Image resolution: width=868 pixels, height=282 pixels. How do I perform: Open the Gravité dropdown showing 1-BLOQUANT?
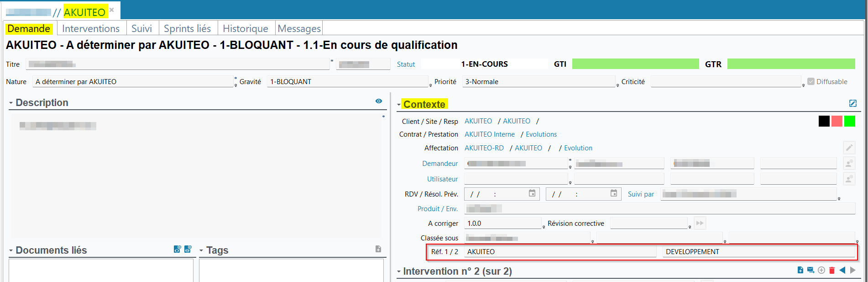click(348, 82)
